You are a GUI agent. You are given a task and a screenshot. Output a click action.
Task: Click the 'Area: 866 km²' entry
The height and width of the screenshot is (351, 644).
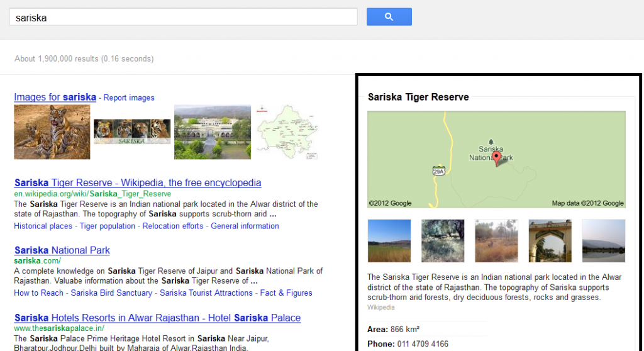click(x=393, y=329)
